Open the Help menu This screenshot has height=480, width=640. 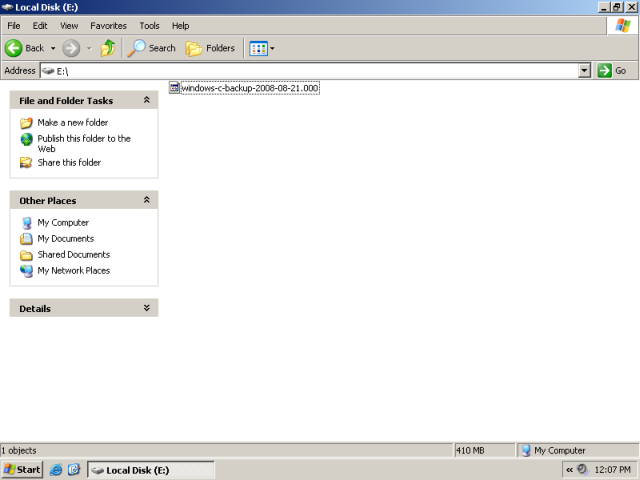180,26
